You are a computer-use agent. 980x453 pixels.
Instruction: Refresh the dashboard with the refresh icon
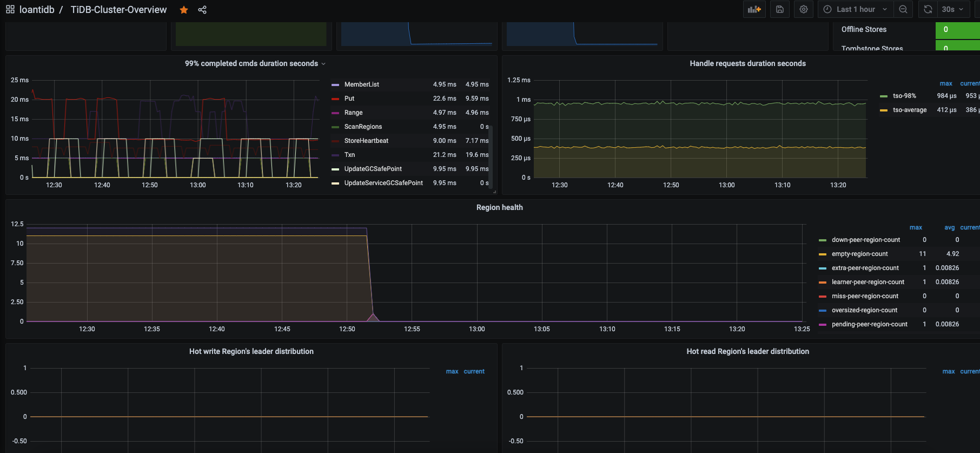(x=928, y=9)
